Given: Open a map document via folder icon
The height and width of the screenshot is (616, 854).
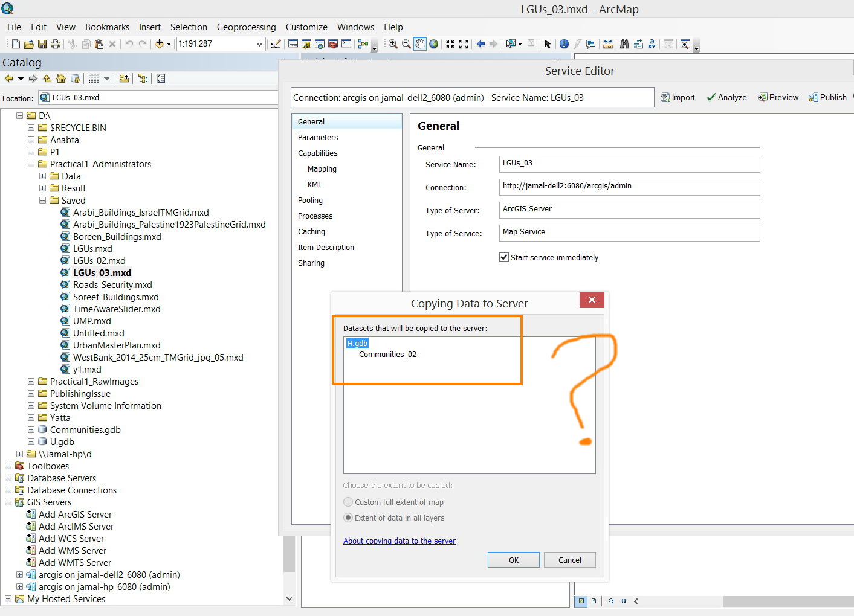Looking at the screenshot, I should coord(28,44).
